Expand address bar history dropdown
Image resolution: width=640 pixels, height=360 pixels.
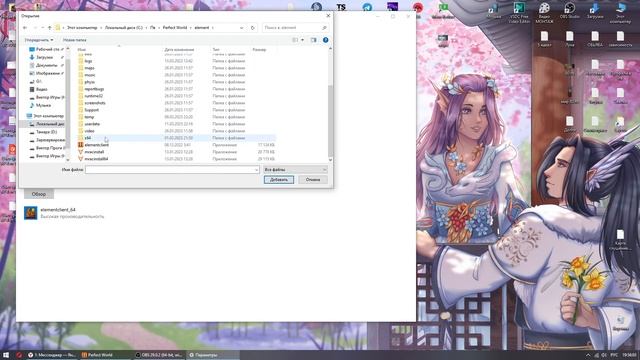click(242, 28)
